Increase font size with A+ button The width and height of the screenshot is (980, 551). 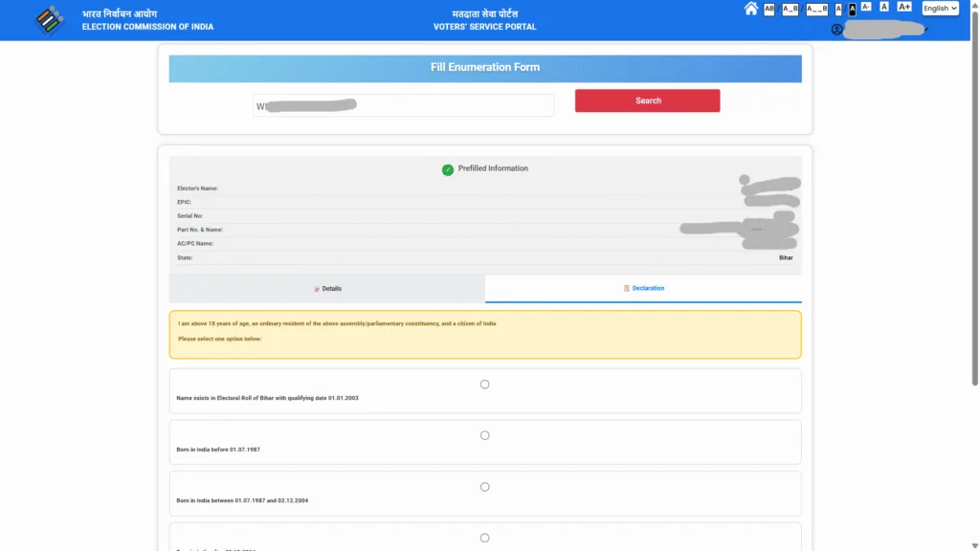point(903,7)
